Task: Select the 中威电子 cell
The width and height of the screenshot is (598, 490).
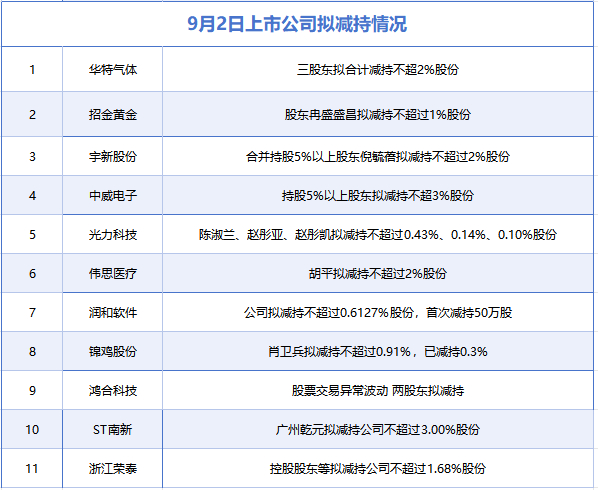Action: (113, 195)
